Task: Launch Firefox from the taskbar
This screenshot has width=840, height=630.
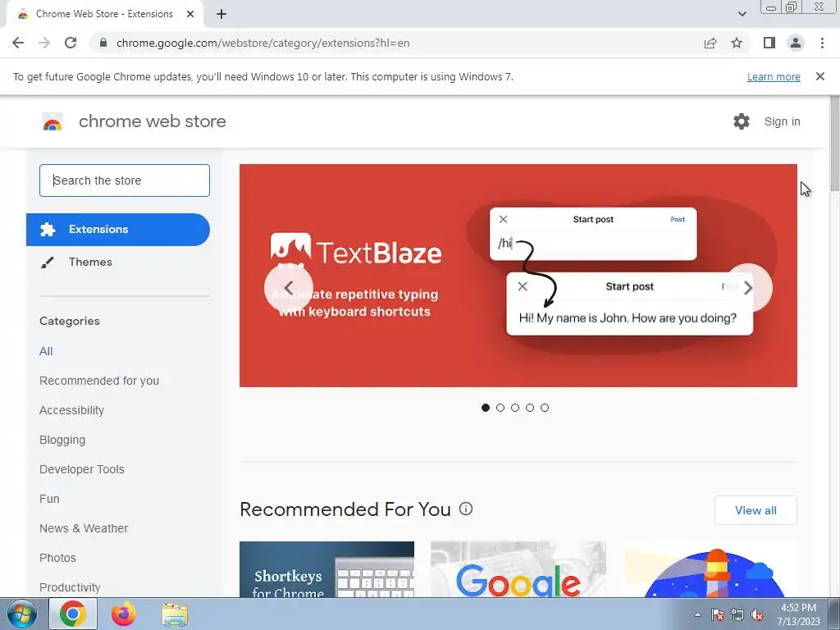Action: click(124, 614)
